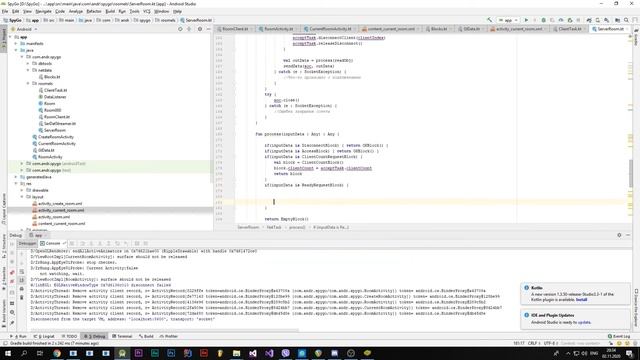Toggle scroll to end in console
The height and width of the screenshot is (360, 640).
[x=22, y=280]
